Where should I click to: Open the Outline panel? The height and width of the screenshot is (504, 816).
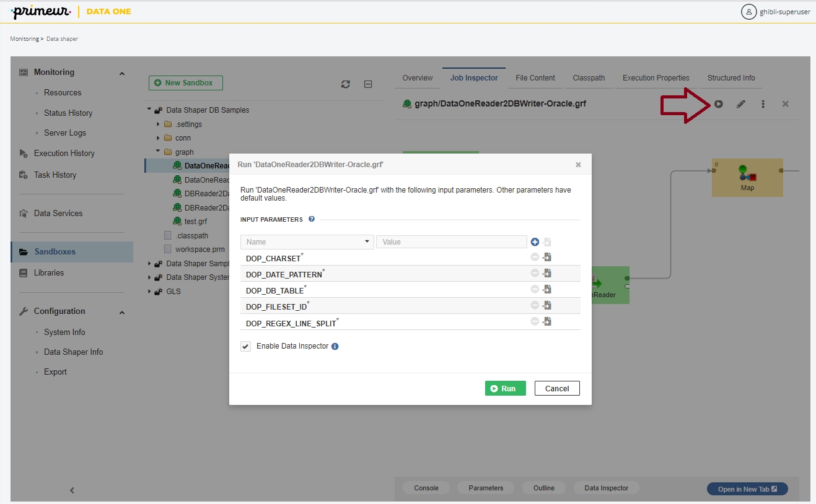pos(544,488)
